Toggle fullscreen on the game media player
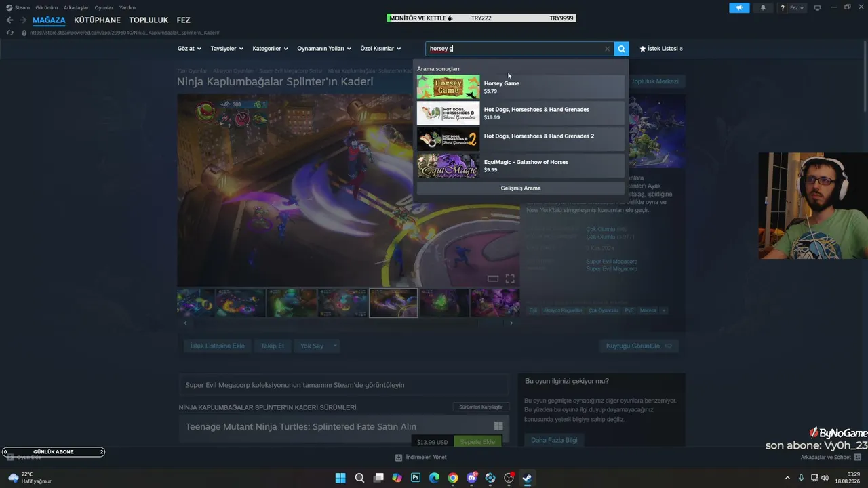868x488 pixels. point(510,279)
